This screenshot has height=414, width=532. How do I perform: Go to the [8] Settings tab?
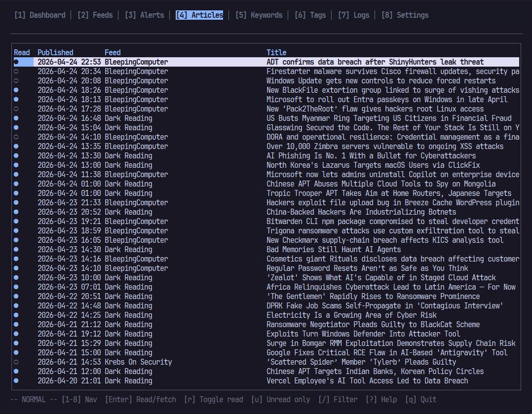tap(405, 15)
